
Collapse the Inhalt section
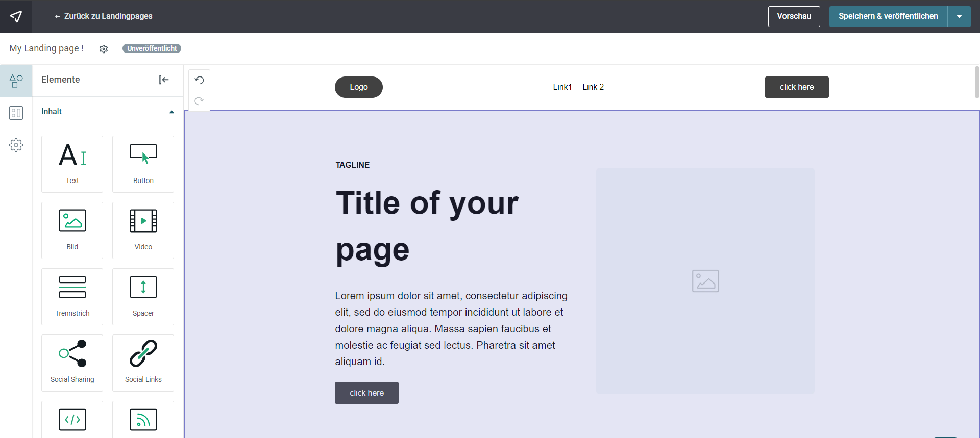[171, 112]
